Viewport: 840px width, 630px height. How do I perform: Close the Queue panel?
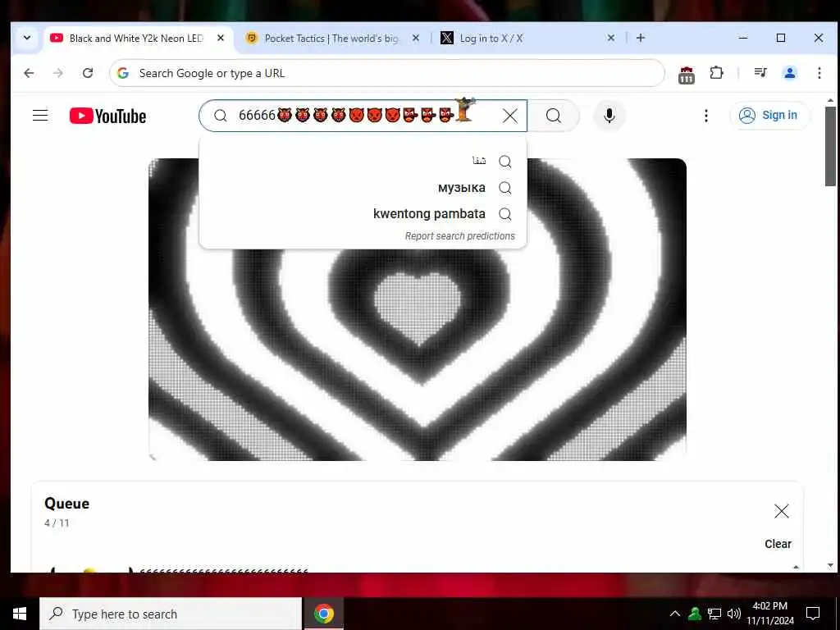[x=781, y=511]
